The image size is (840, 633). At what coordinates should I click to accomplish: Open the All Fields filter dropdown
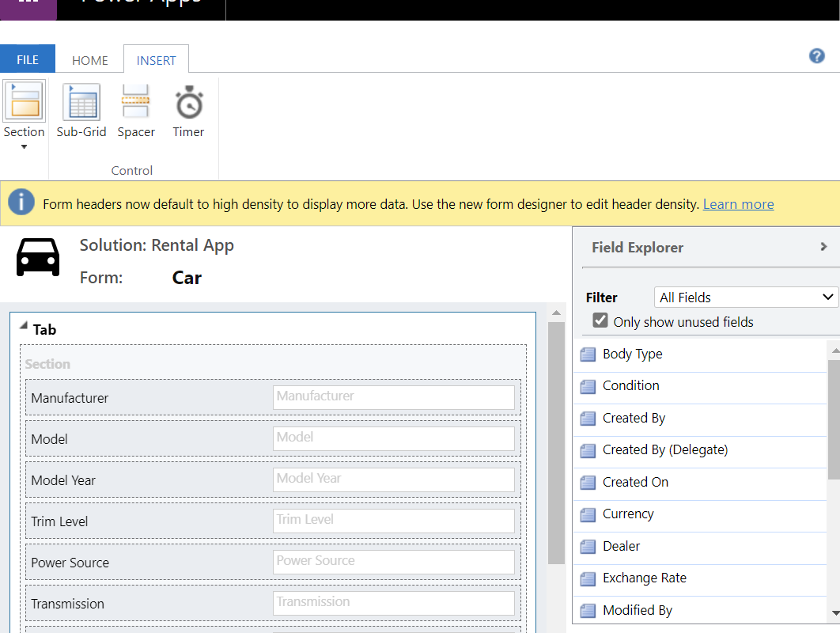(746, 298)
